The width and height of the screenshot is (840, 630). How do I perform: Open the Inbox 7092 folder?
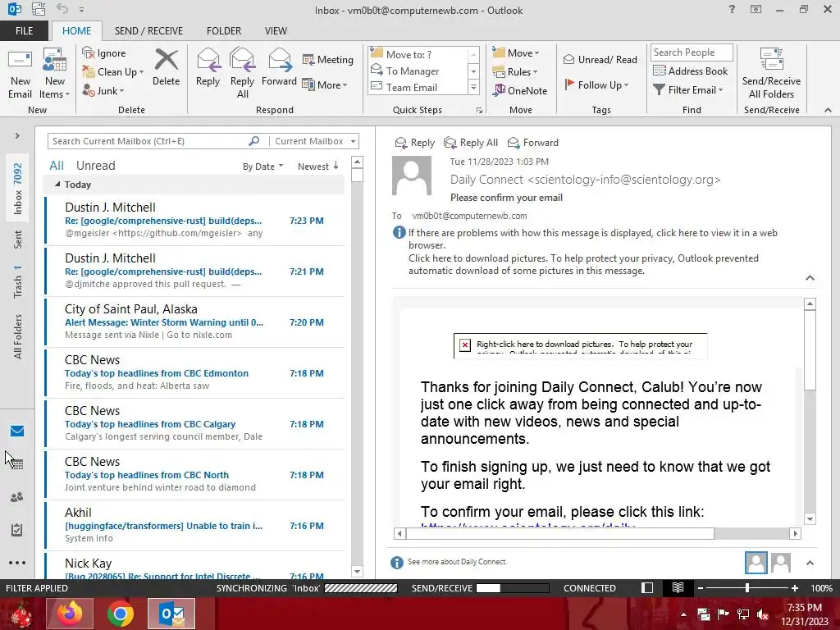tap(18, 188)
